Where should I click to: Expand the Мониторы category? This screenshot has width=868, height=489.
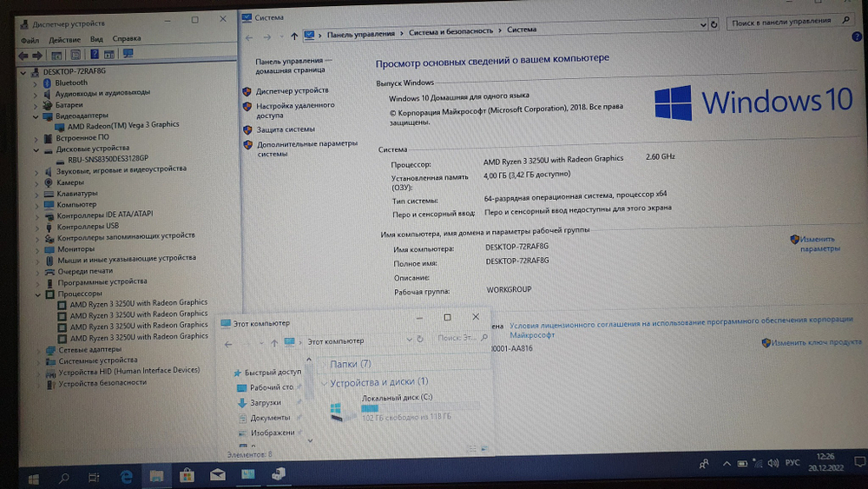point(37,250)
